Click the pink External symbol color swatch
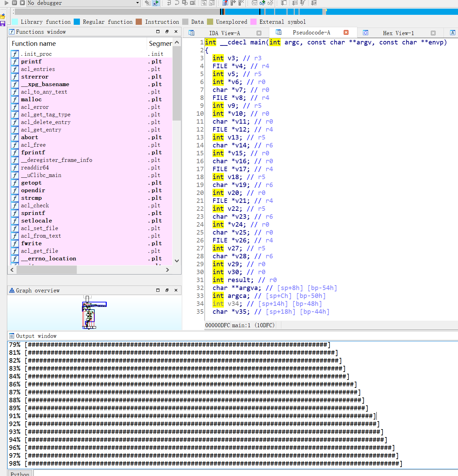 (x=254, y=21)
